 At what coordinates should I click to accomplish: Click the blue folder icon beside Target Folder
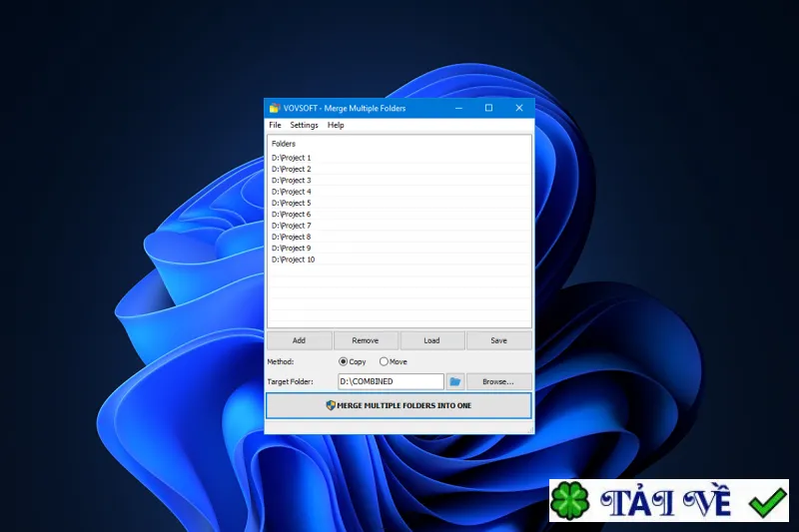(455, 381)
